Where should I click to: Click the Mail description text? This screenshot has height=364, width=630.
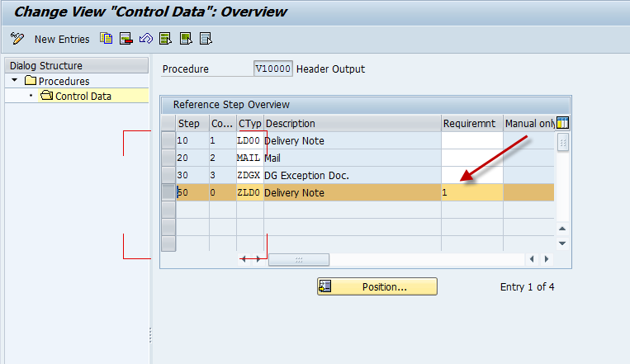click(x=272, y=158)
